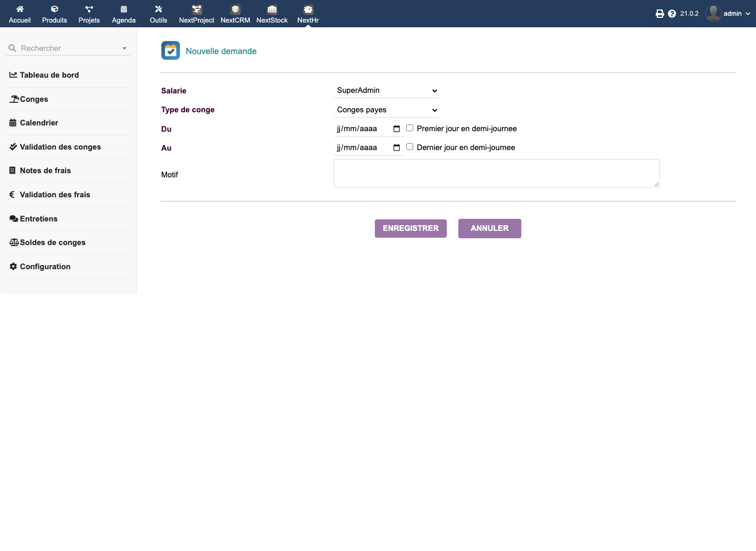Open calendar picker for Du date
The width and height of the screenshot is (756, 551).
(396, 129)
